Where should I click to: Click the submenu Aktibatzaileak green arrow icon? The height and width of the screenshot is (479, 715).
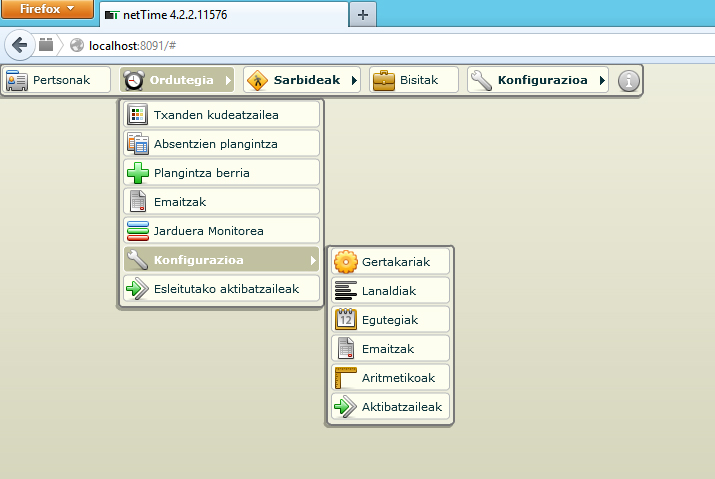(345, 406)
